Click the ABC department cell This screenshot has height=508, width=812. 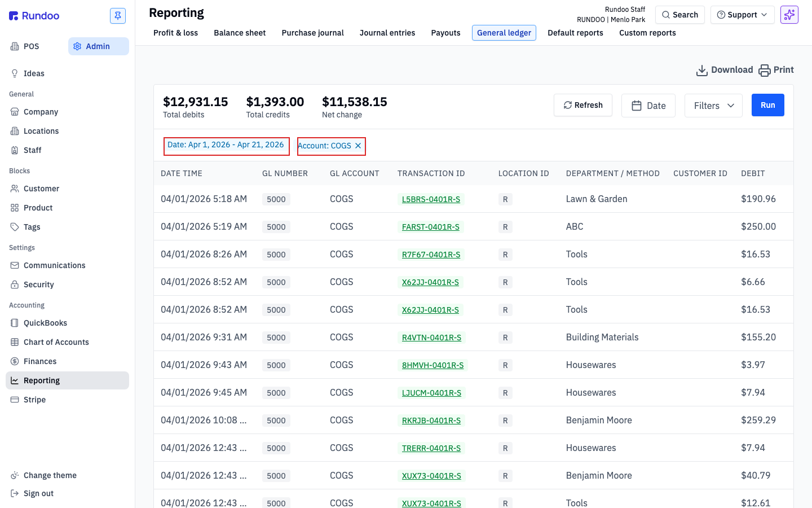[x=575, y=226]
